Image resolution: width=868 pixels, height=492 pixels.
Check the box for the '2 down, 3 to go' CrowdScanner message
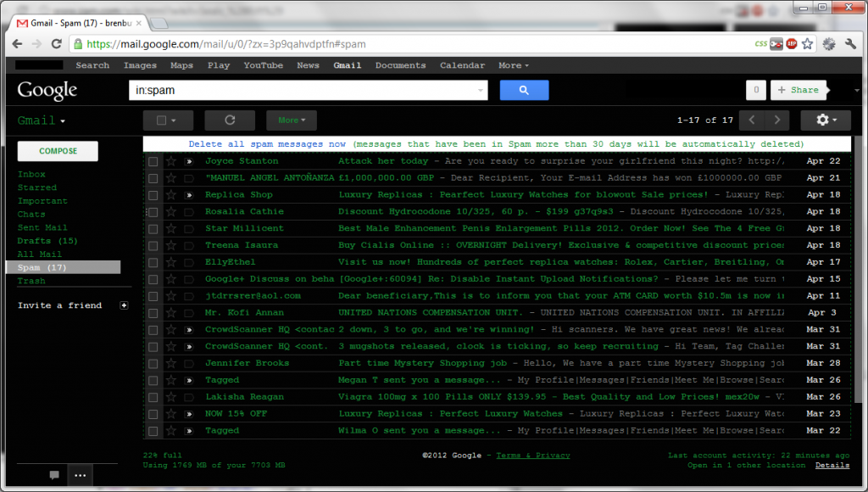pos(153,330)
